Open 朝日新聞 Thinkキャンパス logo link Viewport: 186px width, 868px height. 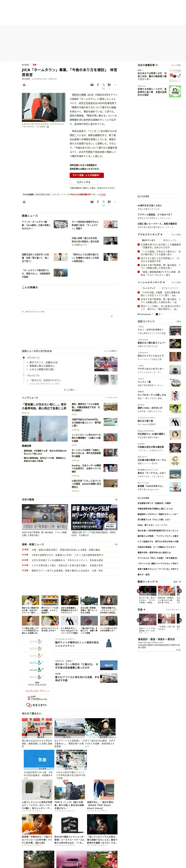[37, 698]
